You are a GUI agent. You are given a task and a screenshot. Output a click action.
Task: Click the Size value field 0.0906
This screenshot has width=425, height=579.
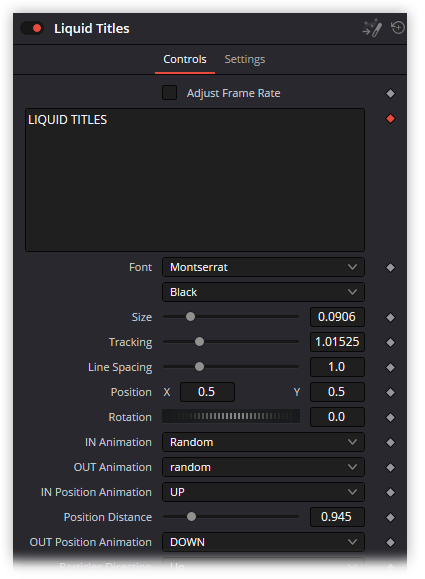(337, 317)
